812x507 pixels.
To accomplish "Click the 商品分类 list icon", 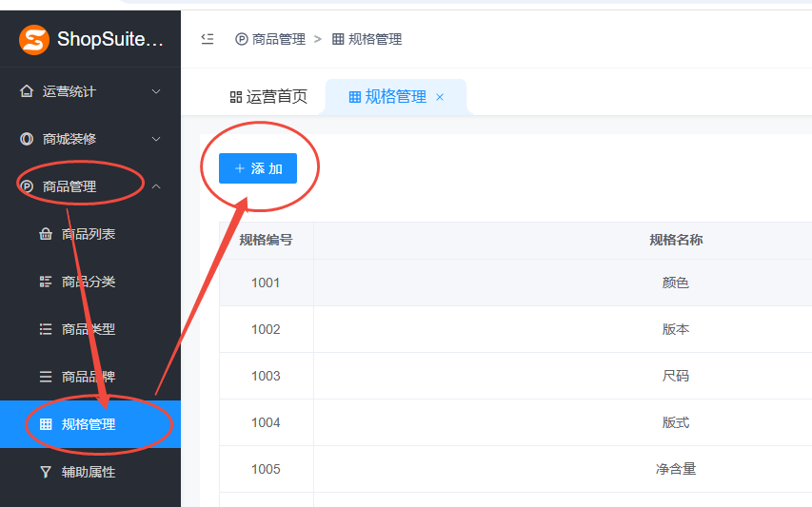I will click(46, 282).
